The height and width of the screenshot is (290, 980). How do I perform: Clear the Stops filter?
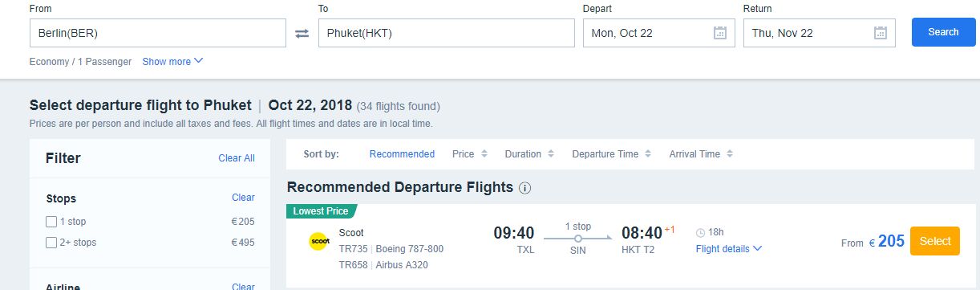243,198
